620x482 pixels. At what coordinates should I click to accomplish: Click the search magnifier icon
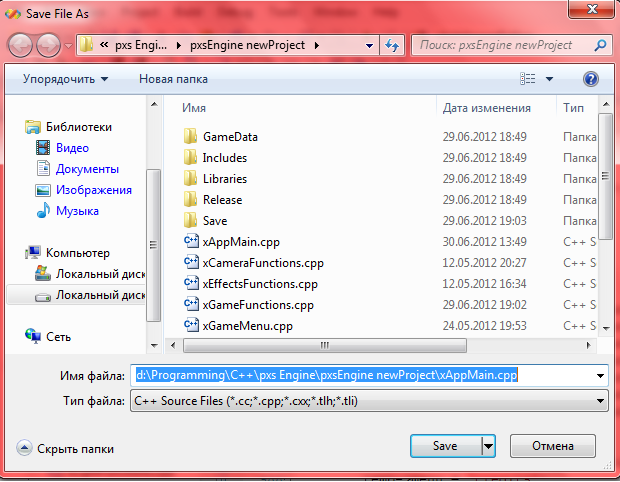600,45
